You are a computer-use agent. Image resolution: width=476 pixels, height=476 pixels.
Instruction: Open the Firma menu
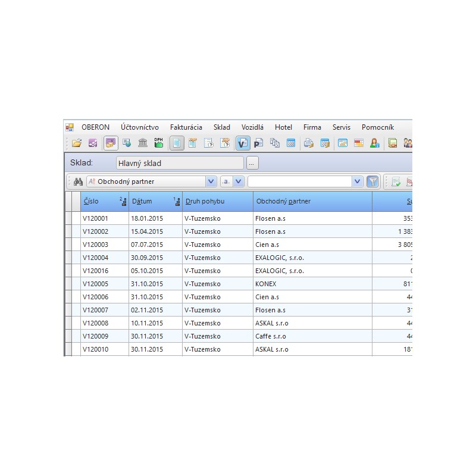312,127
